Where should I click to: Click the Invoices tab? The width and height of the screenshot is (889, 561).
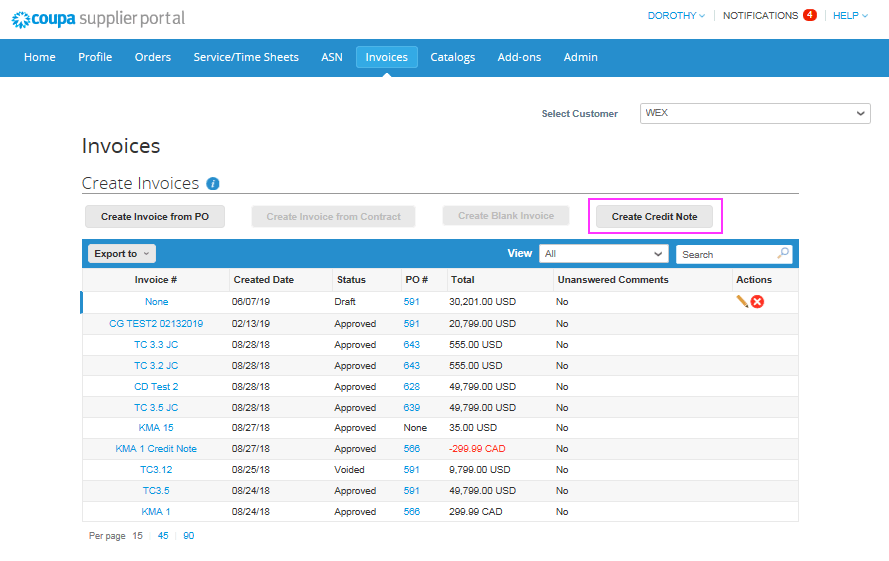387,57
